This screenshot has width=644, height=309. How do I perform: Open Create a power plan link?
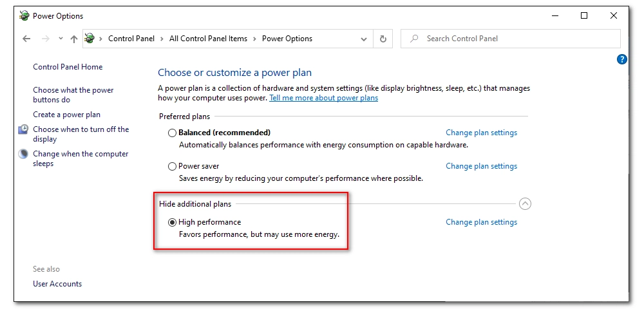67,115
